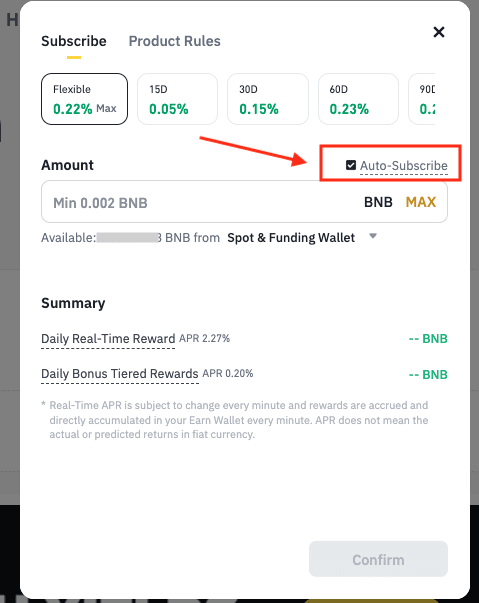Click the MAX amount button
The image size is (479, 603).
coord(421,202)
